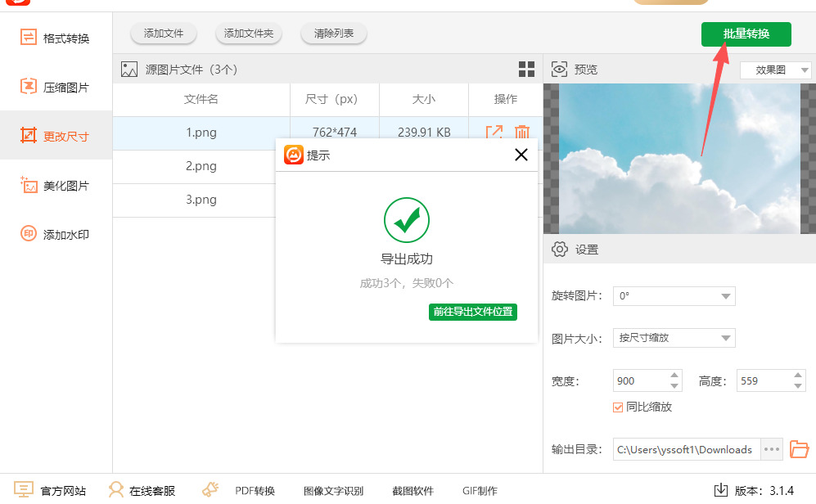Screen dimensions: 816x504
Task: Open the official website (官方网站) icon
Action: 24,490
